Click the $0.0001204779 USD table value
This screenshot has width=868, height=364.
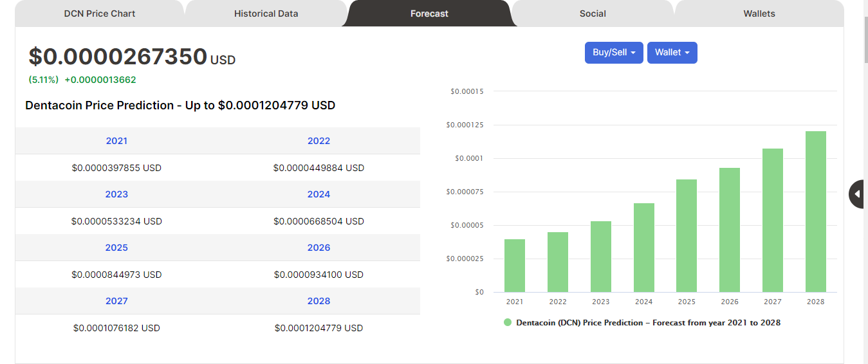point(319,328)
